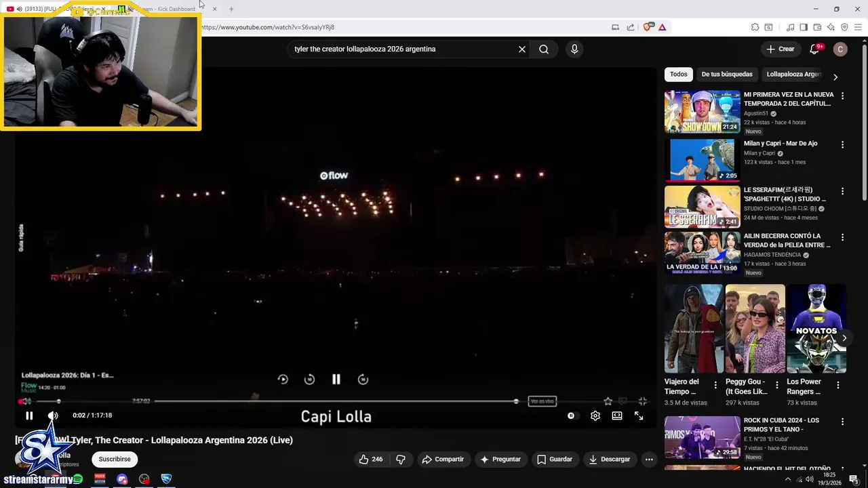Open the YouTube notifications bell
This screenshot has height=488, width=868.
click(x=815, y=49)
